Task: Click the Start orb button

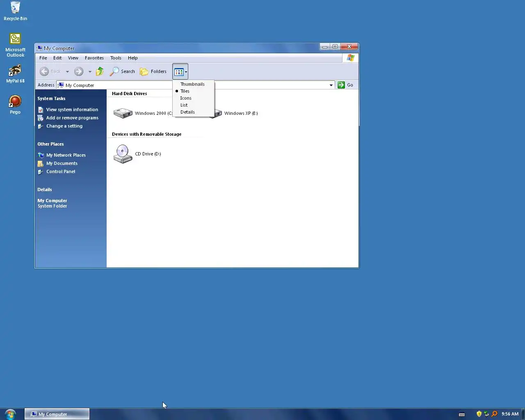Action: tap(10, 414)
